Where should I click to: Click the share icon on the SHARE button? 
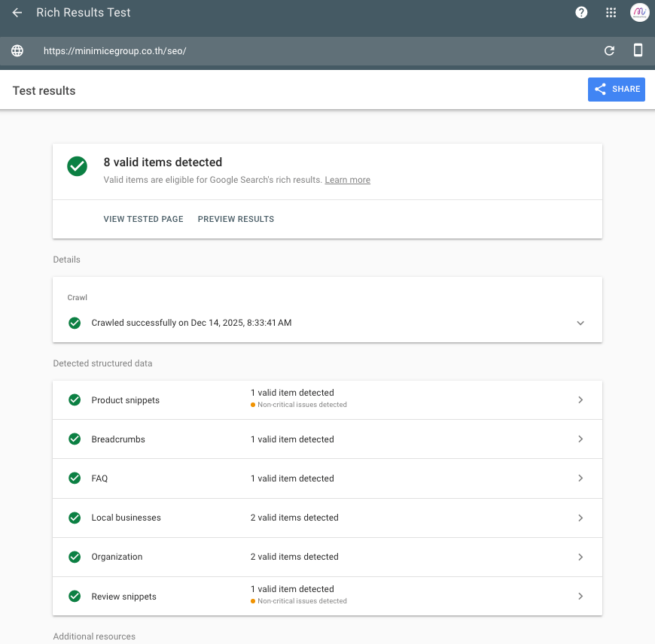[599, 89]
